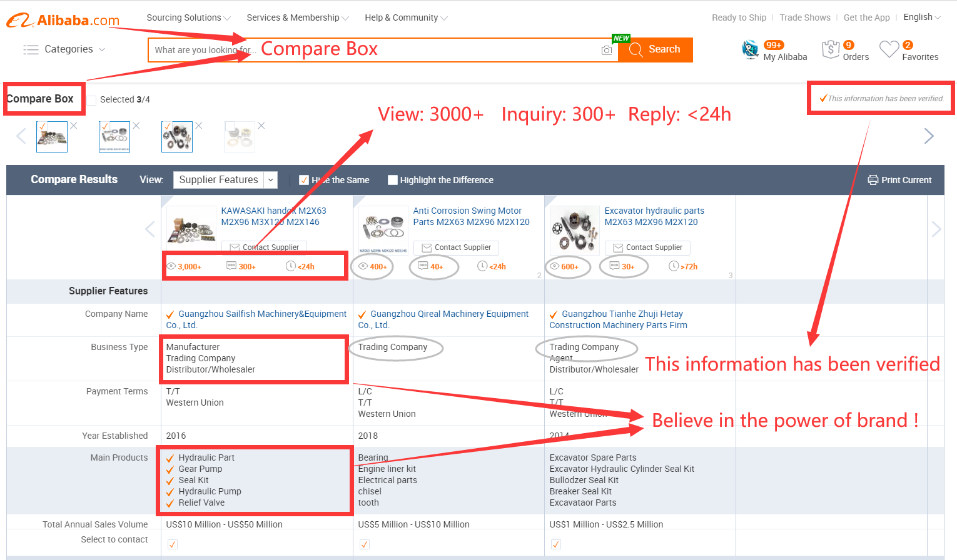Toggle the Selected 3/4 checkbox
This screenshot has width=957, height=560.
coord(92,100)
